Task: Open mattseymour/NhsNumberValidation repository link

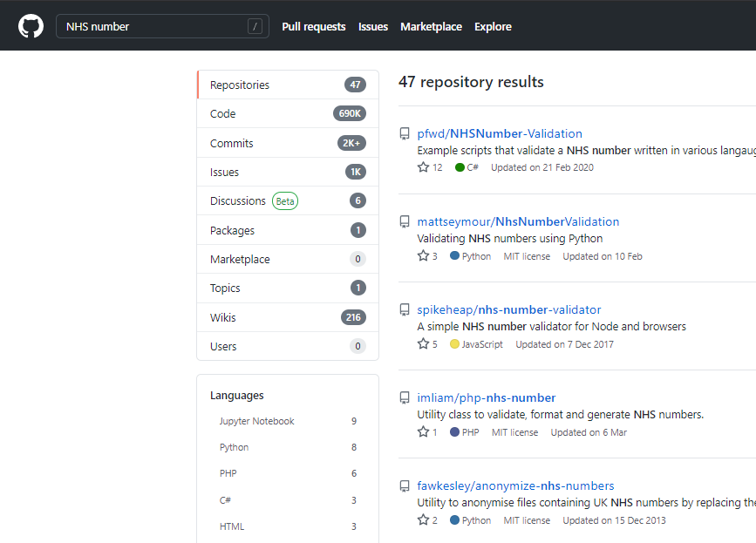Action: 518,221
